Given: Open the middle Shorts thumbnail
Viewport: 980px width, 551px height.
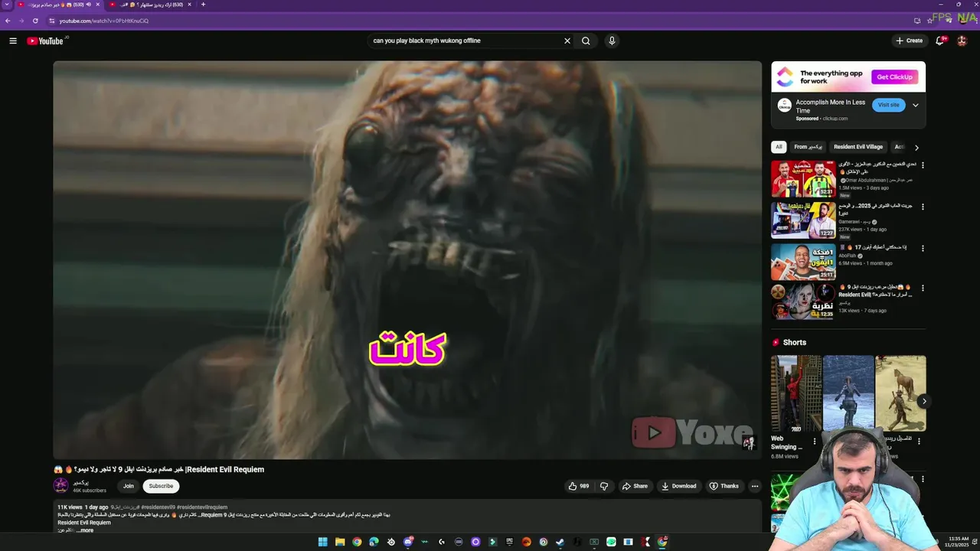Looking at the screenshot, I should [x=848, y=393].
